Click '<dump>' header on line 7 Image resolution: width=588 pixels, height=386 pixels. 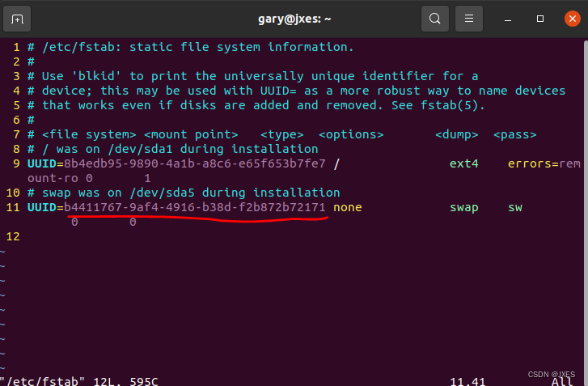(456, 134)
